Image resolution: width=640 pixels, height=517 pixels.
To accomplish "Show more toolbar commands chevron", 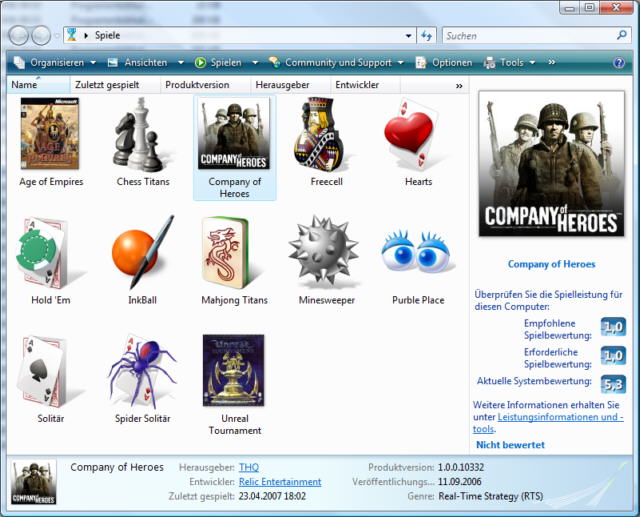I will (551, 62).
